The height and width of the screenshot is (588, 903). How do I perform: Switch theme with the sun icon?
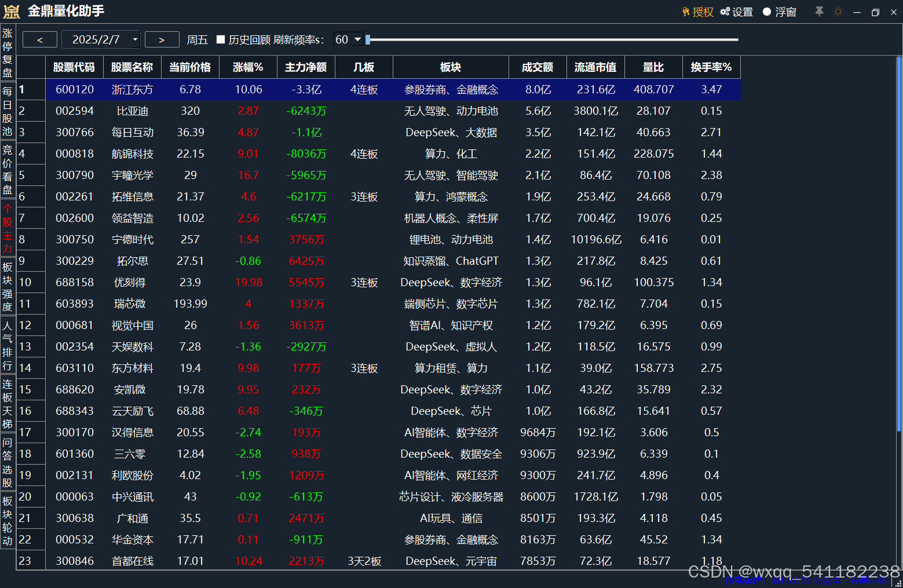pyautogui.click(x=838, y=12)
